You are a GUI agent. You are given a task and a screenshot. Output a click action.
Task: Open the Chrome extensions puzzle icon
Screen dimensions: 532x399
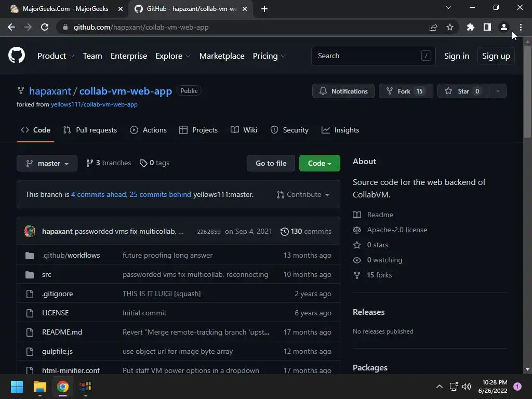pos(471,27)
